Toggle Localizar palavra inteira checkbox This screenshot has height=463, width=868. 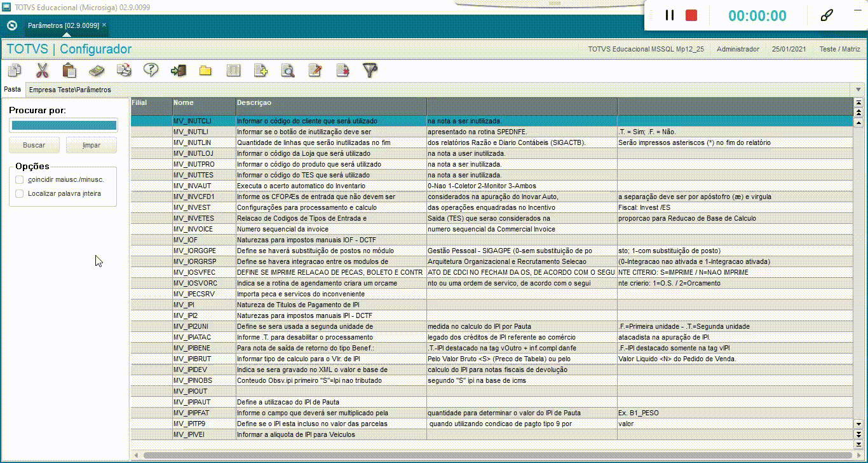(x=20, y=193)
